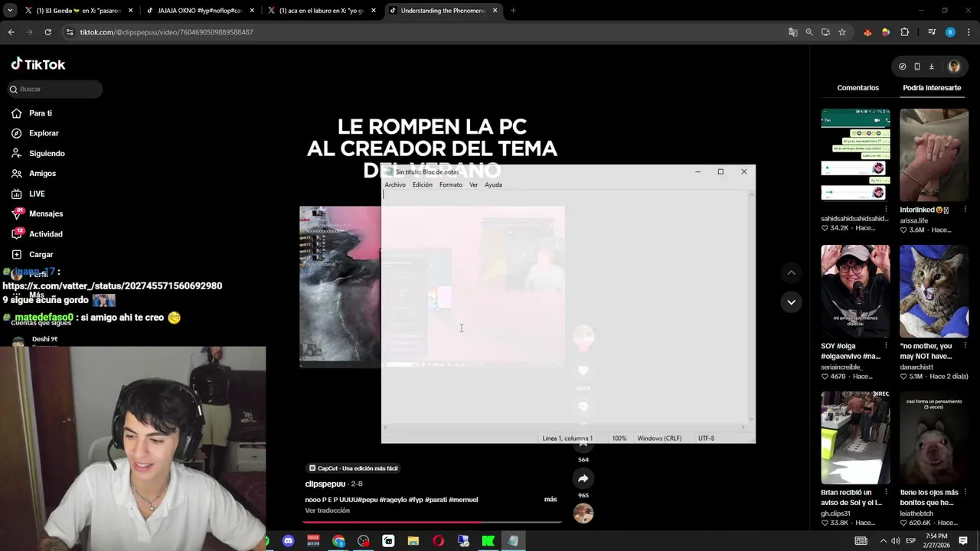Click the #mernuel hashtag in the caption

463,500
